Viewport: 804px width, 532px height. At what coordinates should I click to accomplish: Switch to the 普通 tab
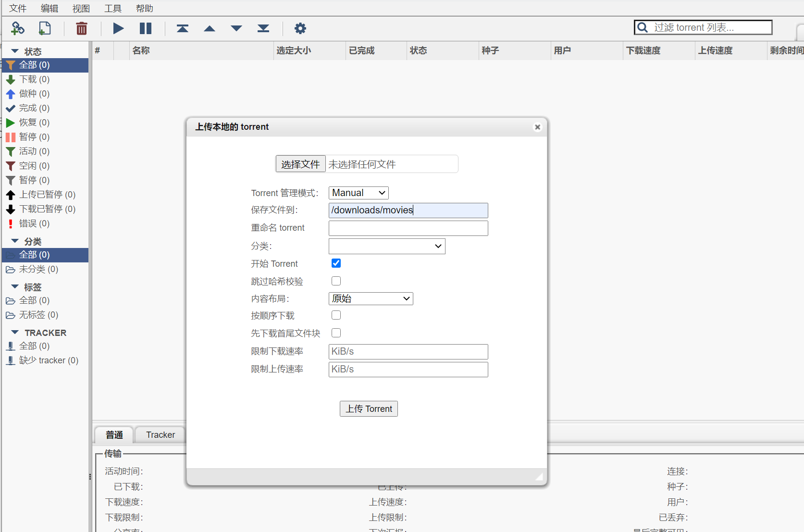click(x=114, y=435)
